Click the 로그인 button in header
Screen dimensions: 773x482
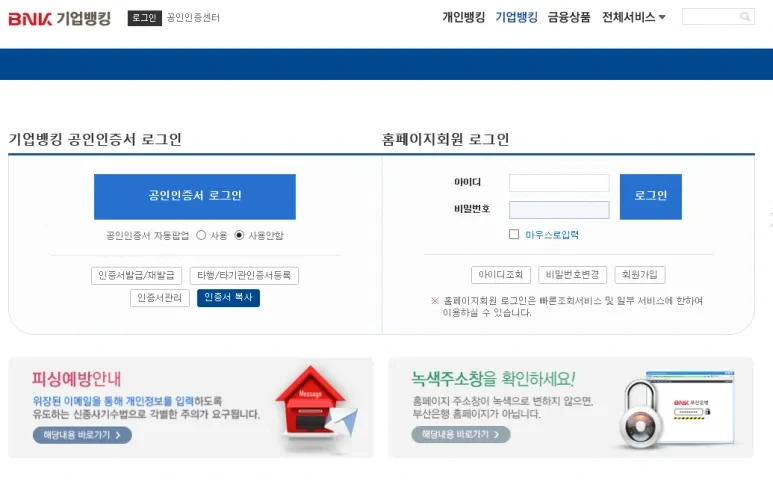pyautogui.click(x=144, y=18)
